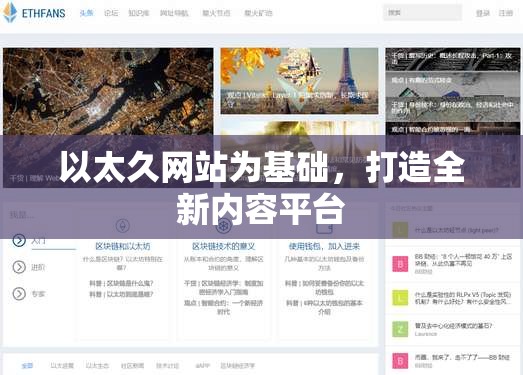
Task: Open the 什么是以太坊轻节点 (light peer)? topic
Action: pos(457,230)
